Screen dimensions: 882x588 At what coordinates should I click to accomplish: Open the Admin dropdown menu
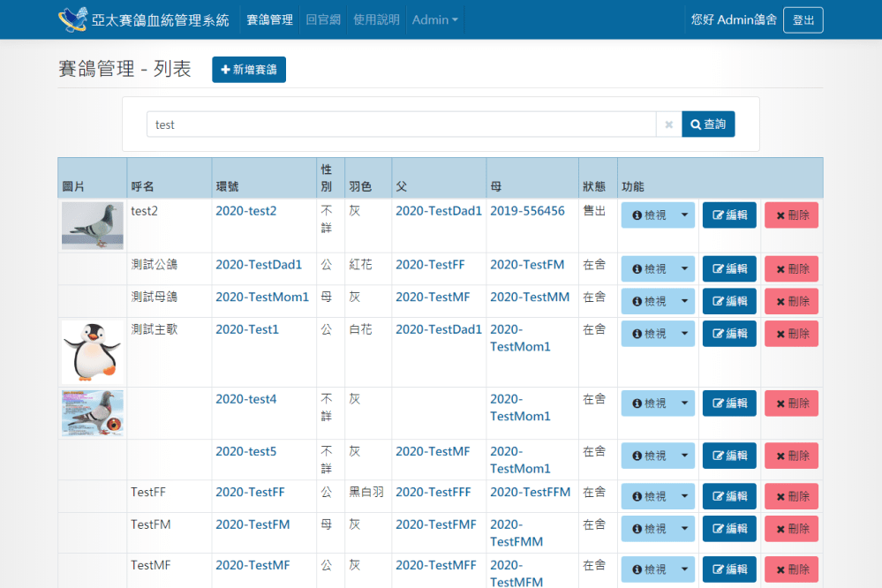(434, 19)
